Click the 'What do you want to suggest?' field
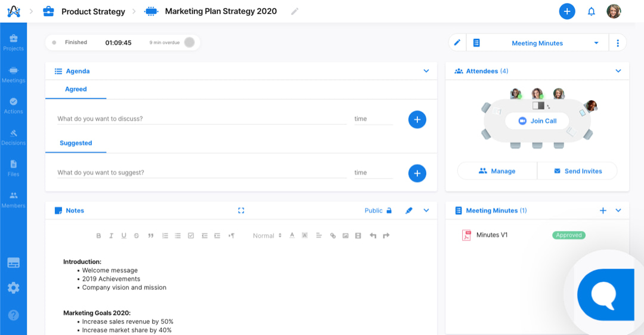The height and width of the screenshot is (335, 644). (x=202, y=173)
